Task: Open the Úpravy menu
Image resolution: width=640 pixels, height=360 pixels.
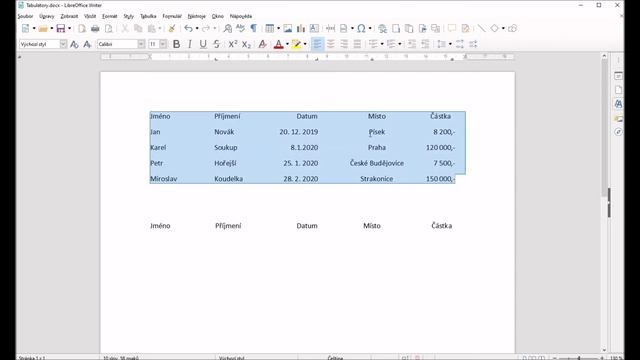Action: pyautogui.click(x=47, y=16)
